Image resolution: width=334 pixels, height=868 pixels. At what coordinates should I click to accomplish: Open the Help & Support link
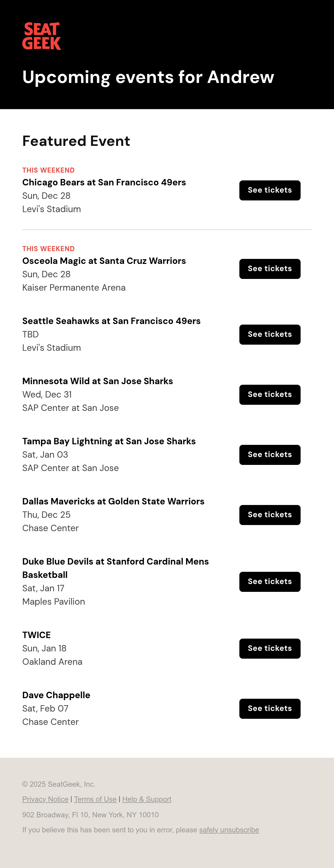pos(147,799)
